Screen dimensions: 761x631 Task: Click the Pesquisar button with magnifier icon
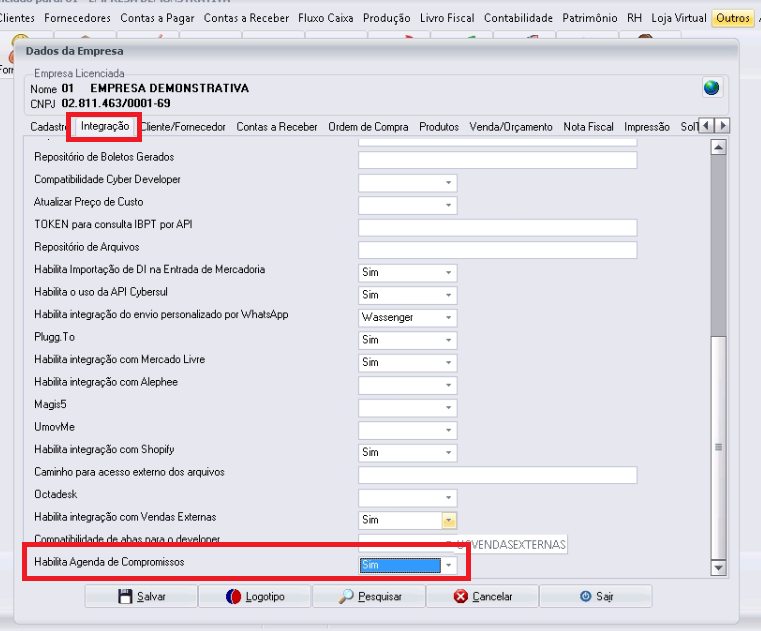369,596
